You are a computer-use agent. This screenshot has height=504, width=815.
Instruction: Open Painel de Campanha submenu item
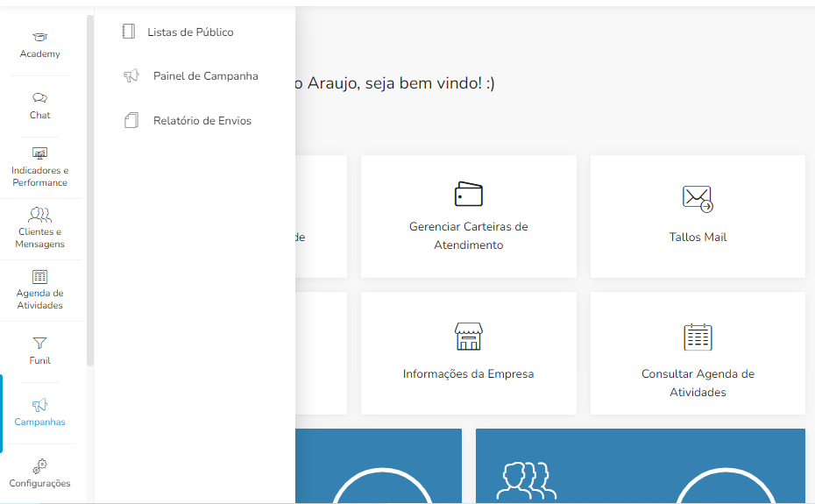point(205,76)
